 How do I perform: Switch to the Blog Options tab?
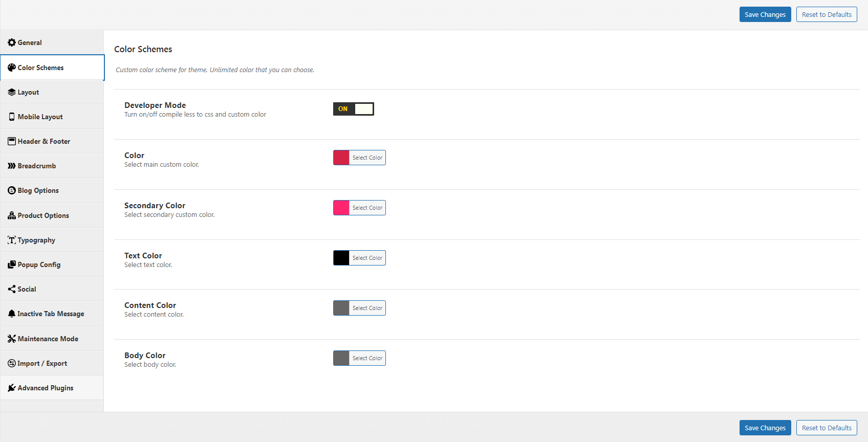tap(38, 190)
